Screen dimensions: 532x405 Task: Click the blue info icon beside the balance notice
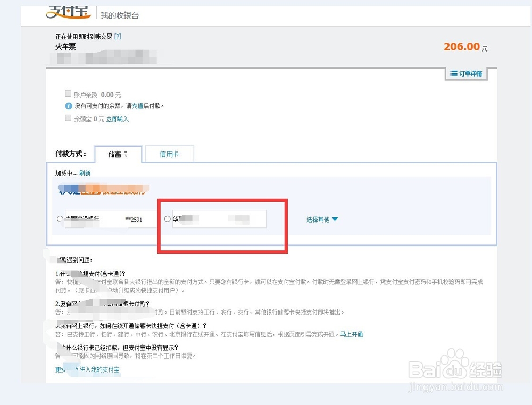[68, 106]
